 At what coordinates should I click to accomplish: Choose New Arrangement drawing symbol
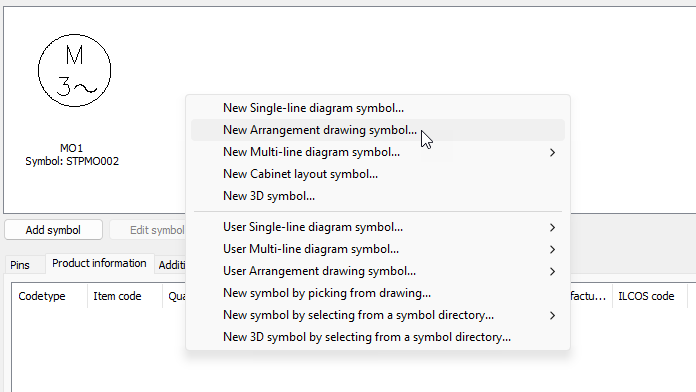click(x=378, y=130)
